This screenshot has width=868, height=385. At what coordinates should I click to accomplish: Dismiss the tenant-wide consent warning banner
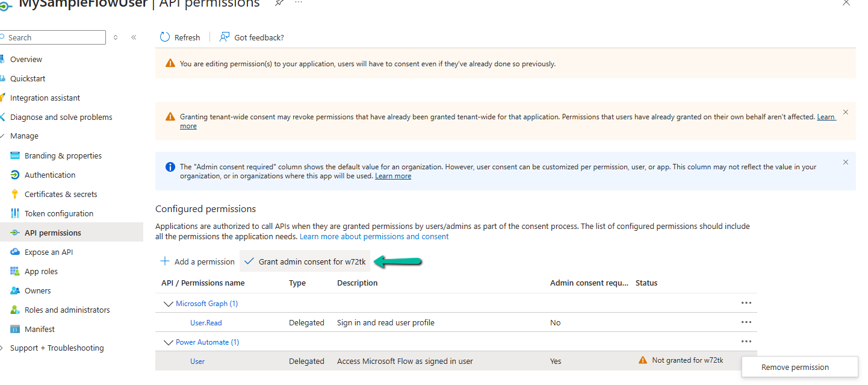coord(846,112)
